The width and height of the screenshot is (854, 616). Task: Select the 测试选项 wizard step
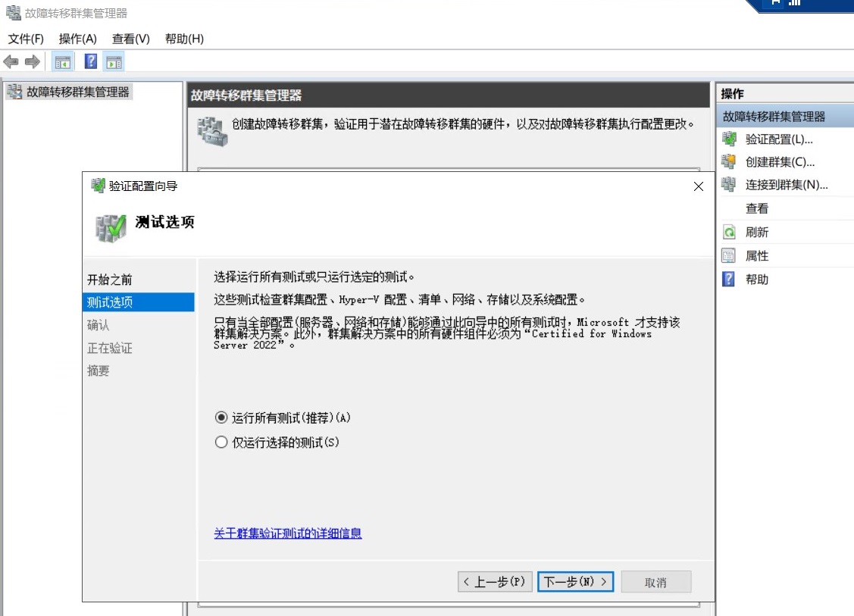point(139,302)
